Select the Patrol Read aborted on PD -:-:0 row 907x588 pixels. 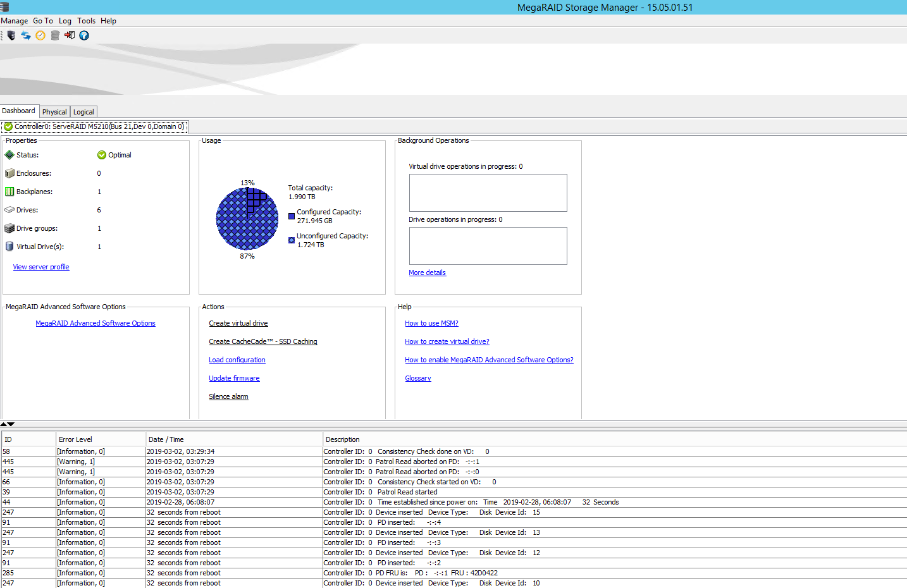pos(454,472)
